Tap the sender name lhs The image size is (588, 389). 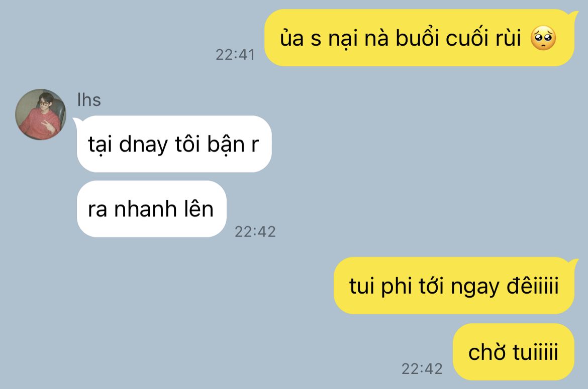[x=89, y=100]
